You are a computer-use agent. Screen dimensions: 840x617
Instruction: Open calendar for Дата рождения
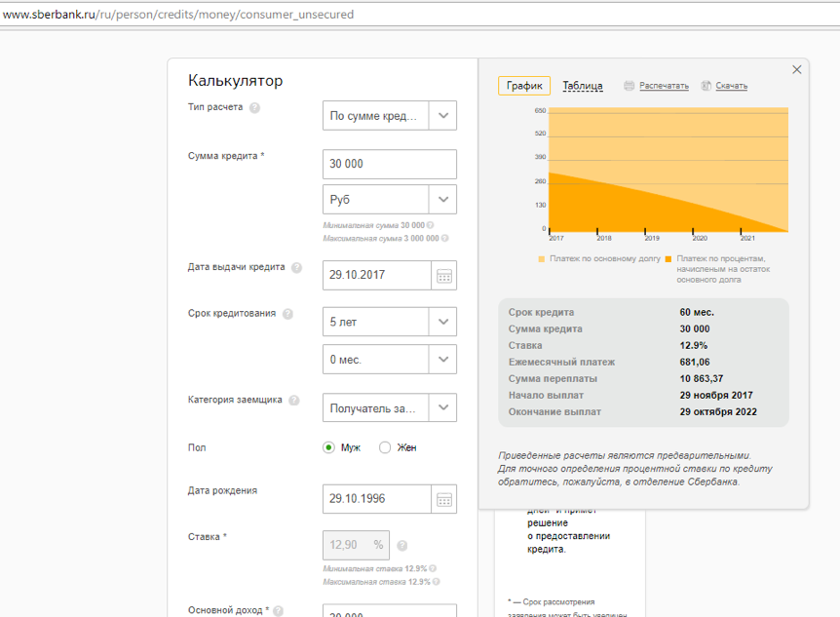[444, 499]
